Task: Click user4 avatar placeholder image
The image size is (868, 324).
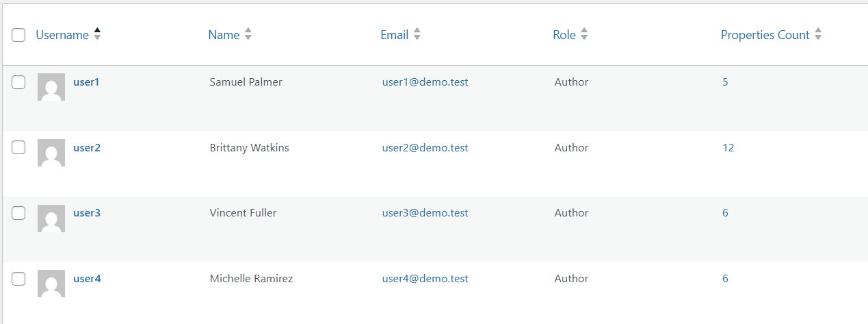Action: tap(51, 284)
